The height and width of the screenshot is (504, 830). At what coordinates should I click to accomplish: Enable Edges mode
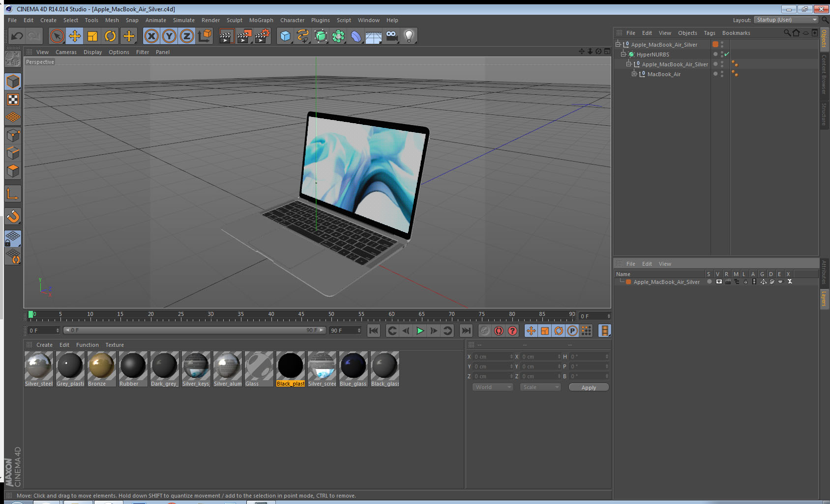point(13,153)
